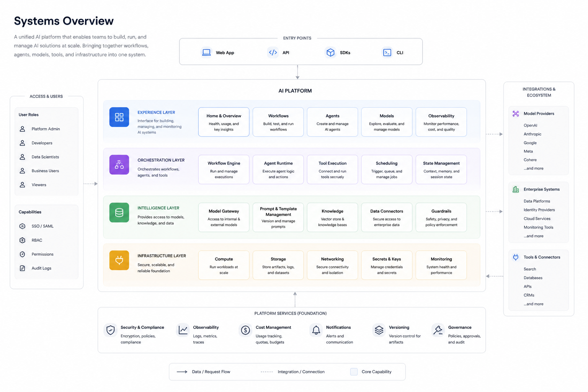Select the Agent Runtime card
This screenshot has width=588, height=392.
click(278, 170)
